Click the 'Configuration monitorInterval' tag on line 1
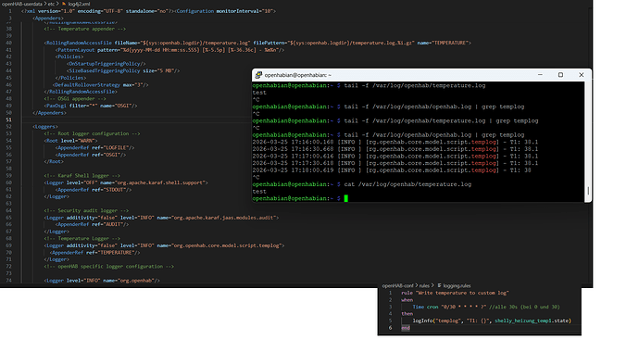 click(x=225, y=11)
